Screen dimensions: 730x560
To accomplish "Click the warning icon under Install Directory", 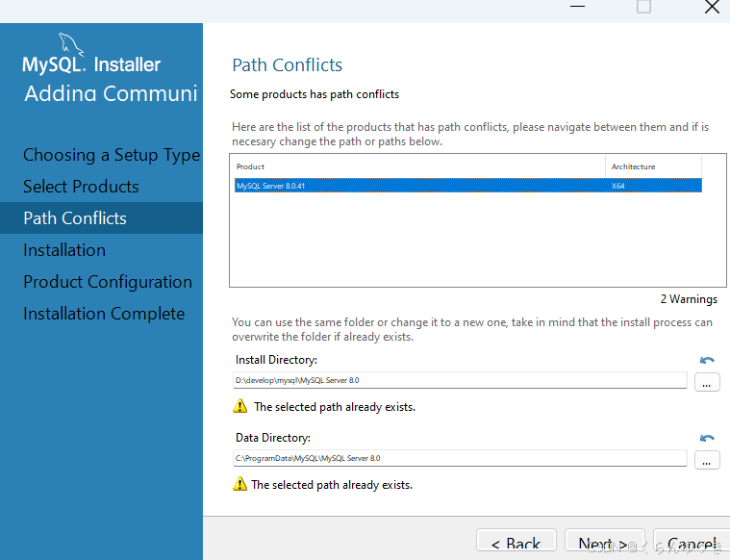I will (239, 406).
